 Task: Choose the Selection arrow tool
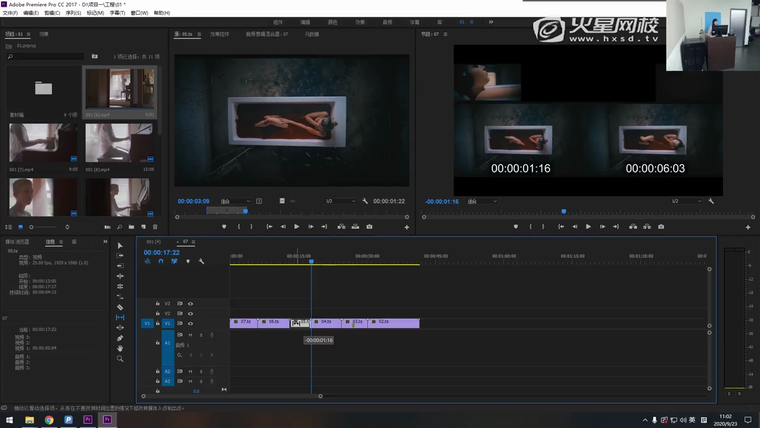(120, 245)
